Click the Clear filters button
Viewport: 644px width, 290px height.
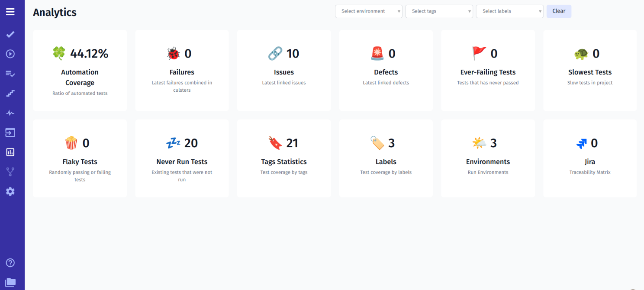pyautogui.click(x=559, y=11)
